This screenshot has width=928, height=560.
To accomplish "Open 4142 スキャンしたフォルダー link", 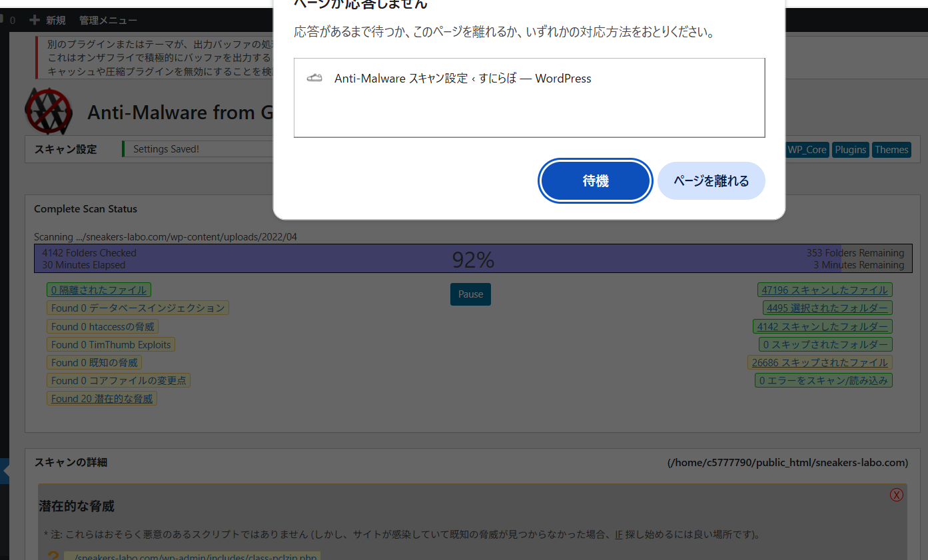I will (x=822, y=326).
